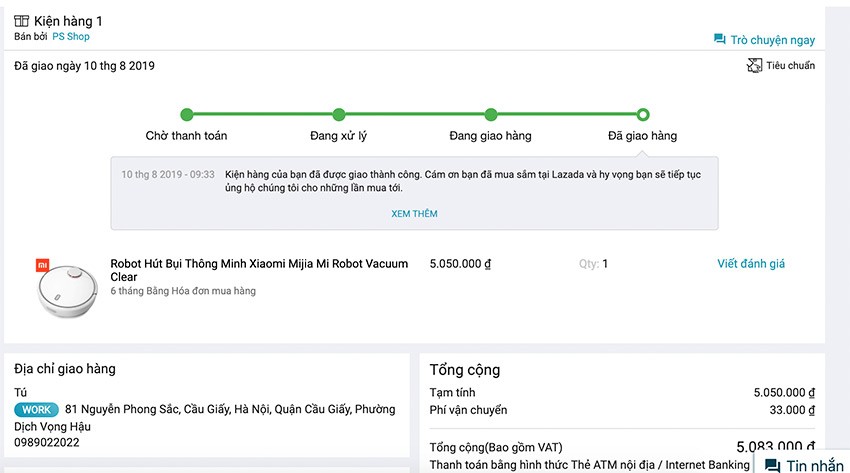Click the 5.050.000 ₫ product price
The image size is (850, 473).
point(460,264)
